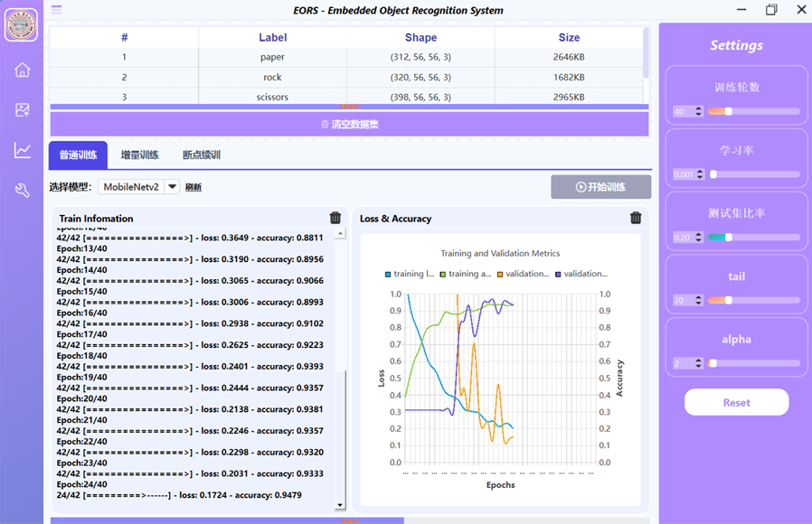Select the scissors row in dataset table

272,97
